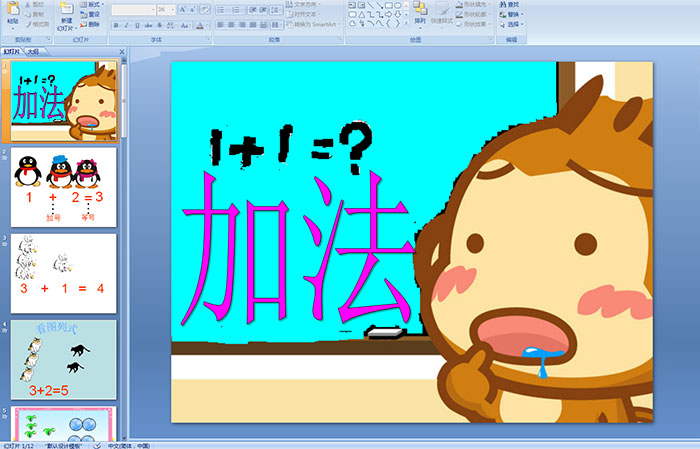Select the left brace shape
The image size is (700, 449).
(x=388, y=23)
